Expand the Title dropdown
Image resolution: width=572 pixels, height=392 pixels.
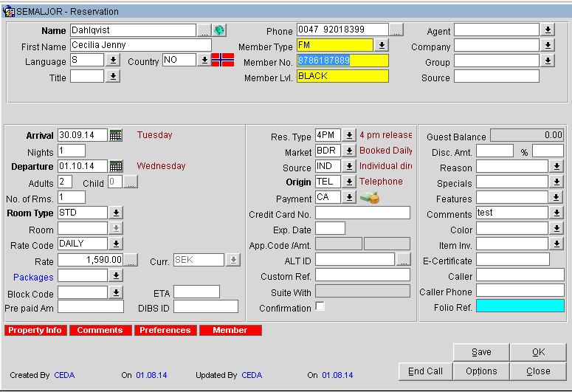tap(113, 76)
